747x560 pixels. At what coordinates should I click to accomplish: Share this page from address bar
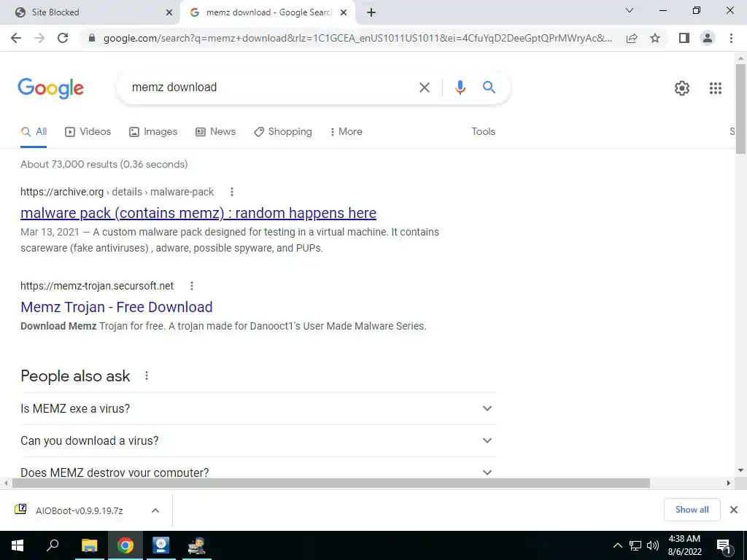click(x=632, y=38)
